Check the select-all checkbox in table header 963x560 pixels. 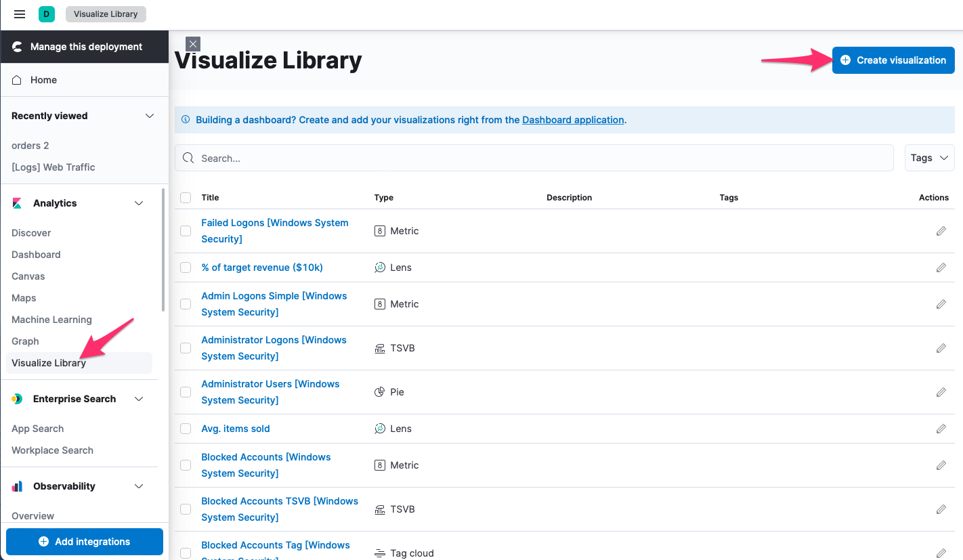(185, 197)
